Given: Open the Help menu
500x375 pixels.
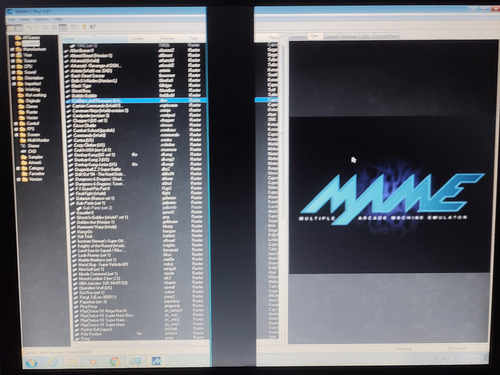Looking at the screenshot, I should point(58,20).
